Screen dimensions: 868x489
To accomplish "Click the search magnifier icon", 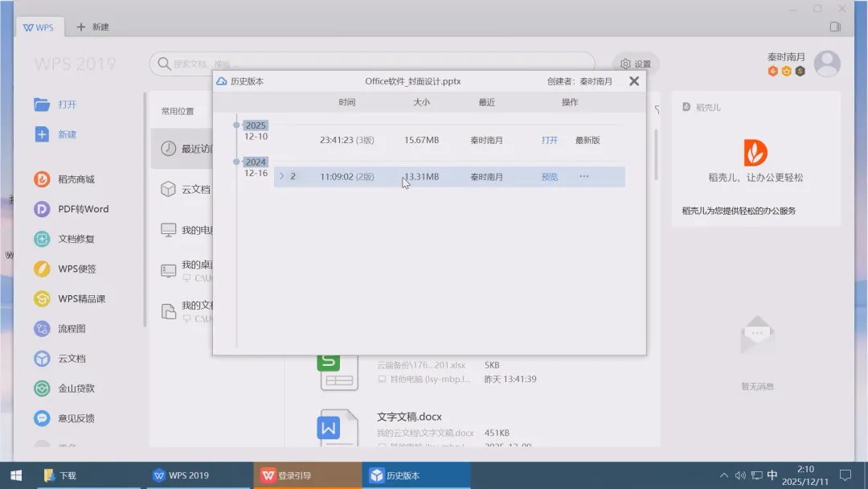I will point(164,64).
